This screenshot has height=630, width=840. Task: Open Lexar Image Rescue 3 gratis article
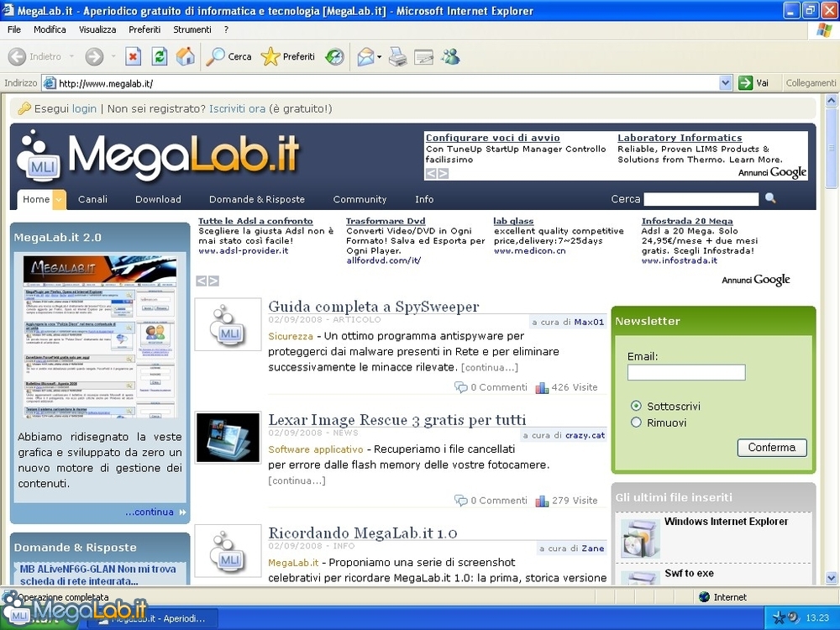coord(397,419)
